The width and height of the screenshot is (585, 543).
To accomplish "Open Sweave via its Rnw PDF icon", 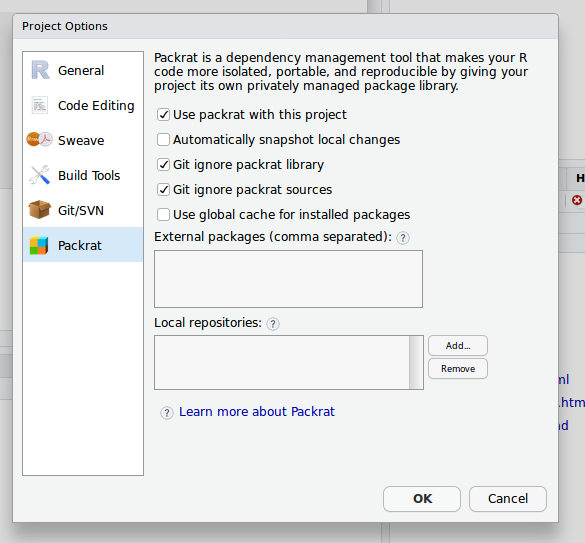I will point(39,140).
